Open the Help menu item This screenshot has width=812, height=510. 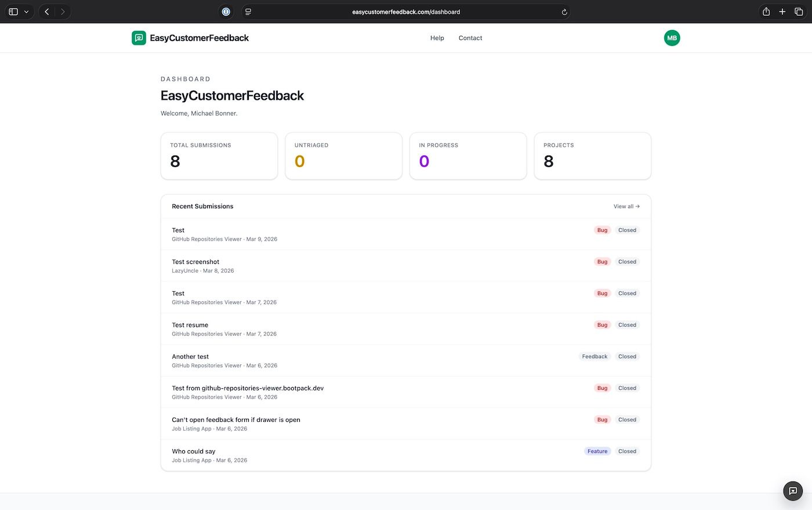437,38
